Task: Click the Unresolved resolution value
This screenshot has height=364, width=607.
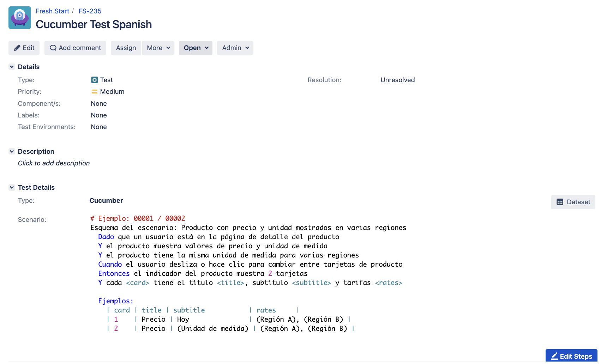Action: [x=397, y=80]
